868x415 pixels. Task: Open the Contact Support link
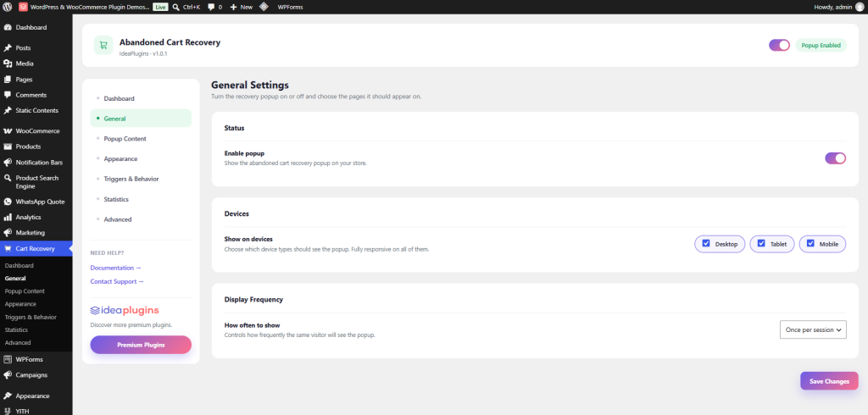117,282
